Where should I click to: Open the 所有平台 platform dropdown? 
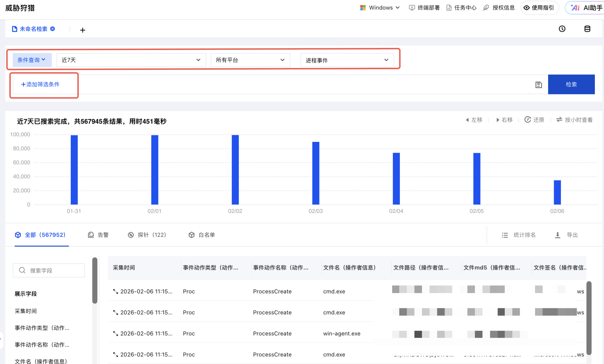(x=250, y=60)
